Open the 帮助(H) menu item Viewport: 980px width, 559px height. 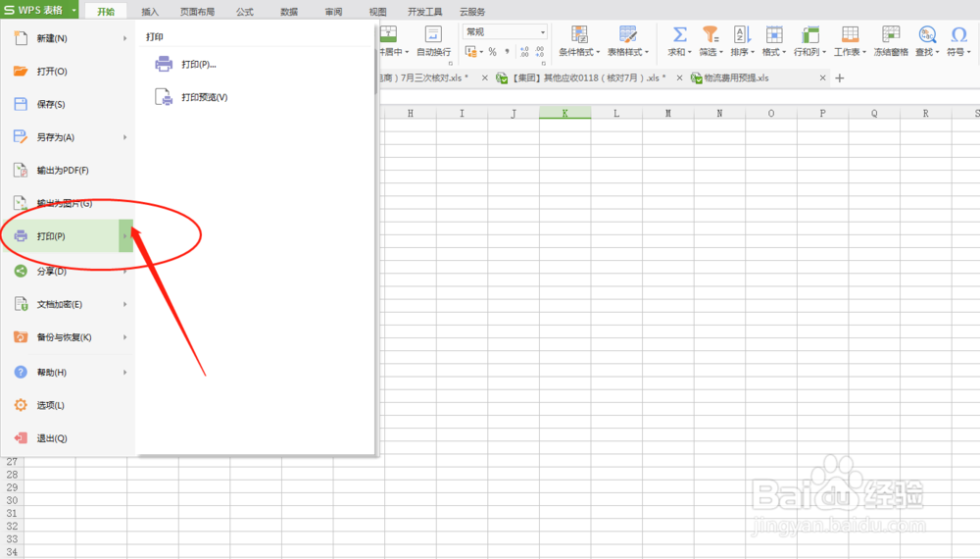(x=68, y=372)
